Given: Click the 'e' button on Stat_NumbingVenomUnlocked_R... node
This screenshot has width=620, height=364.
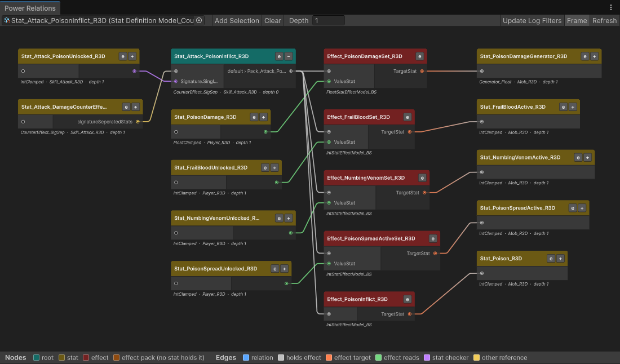Looking at the screenshot, I should point(279,219).
